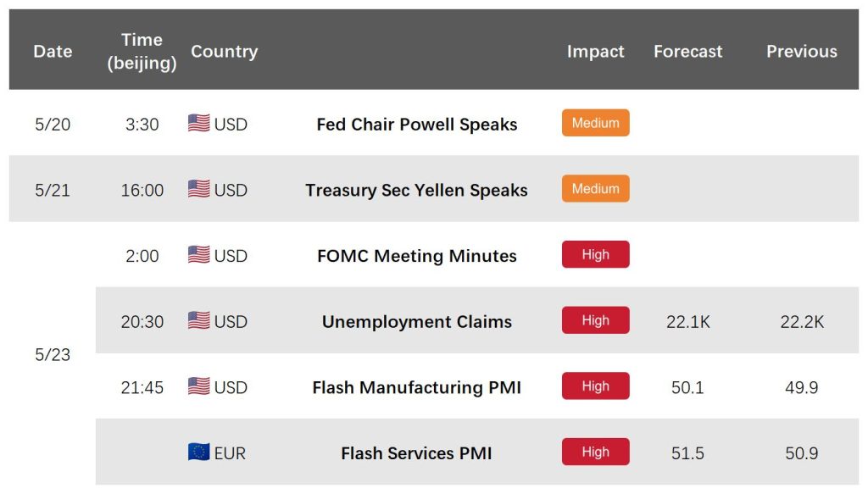Click Medium impact badge for Powell speech

click(x=596, y=123)
